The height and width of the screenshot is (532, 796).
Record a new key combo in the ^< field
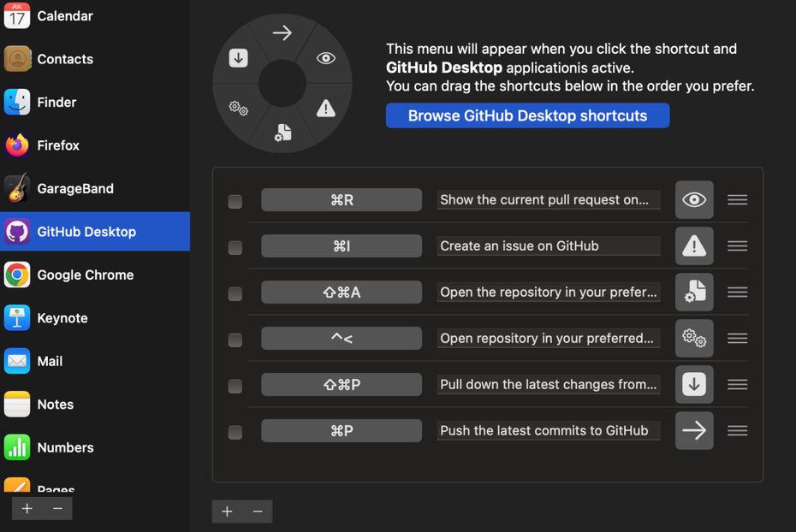coord(342,338)
